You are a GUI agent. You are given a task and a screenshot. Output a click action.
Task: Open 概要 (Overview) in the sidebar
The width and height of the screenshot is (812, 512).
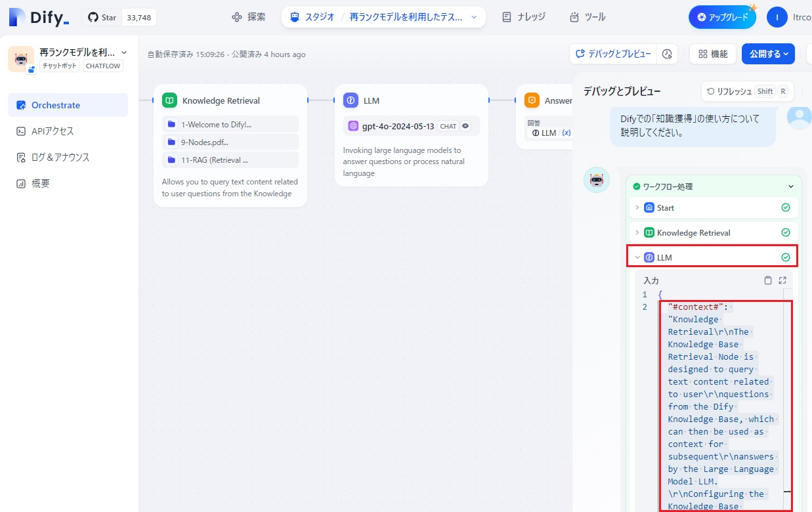[68, 184]
